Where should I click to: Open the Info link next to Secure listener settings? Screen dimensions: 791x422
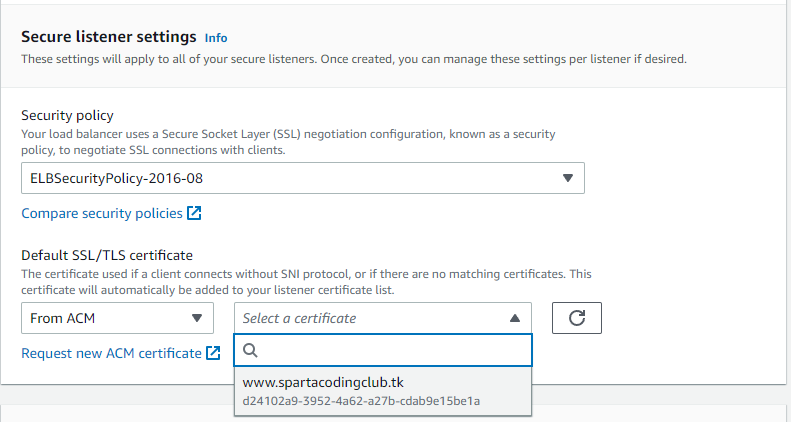(x=216, y=38)
